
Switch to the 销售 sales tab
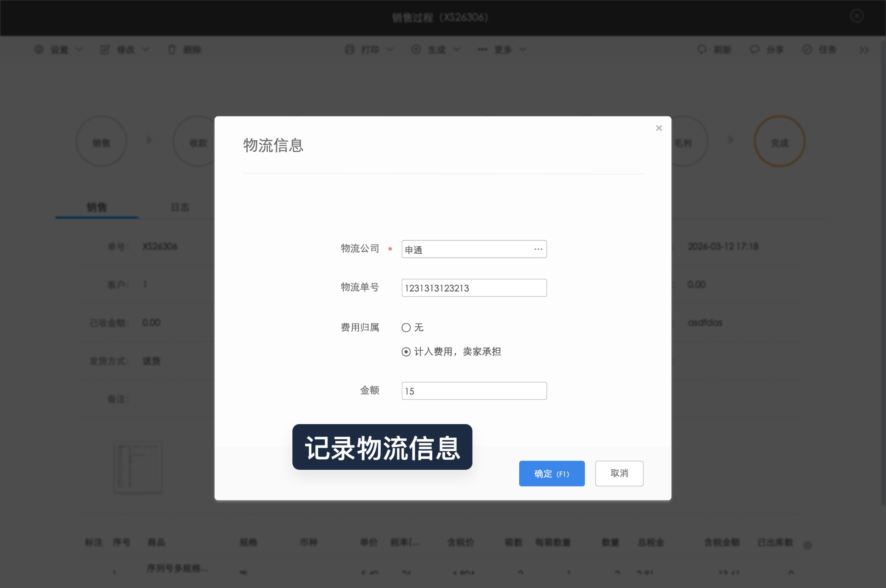[96, 207]
